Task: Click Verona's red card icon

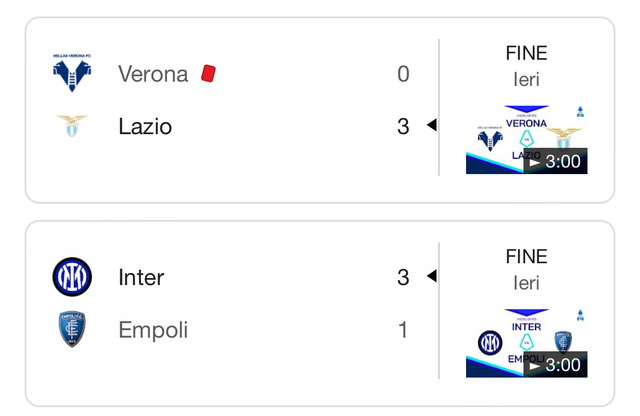Action: point(208,73)
